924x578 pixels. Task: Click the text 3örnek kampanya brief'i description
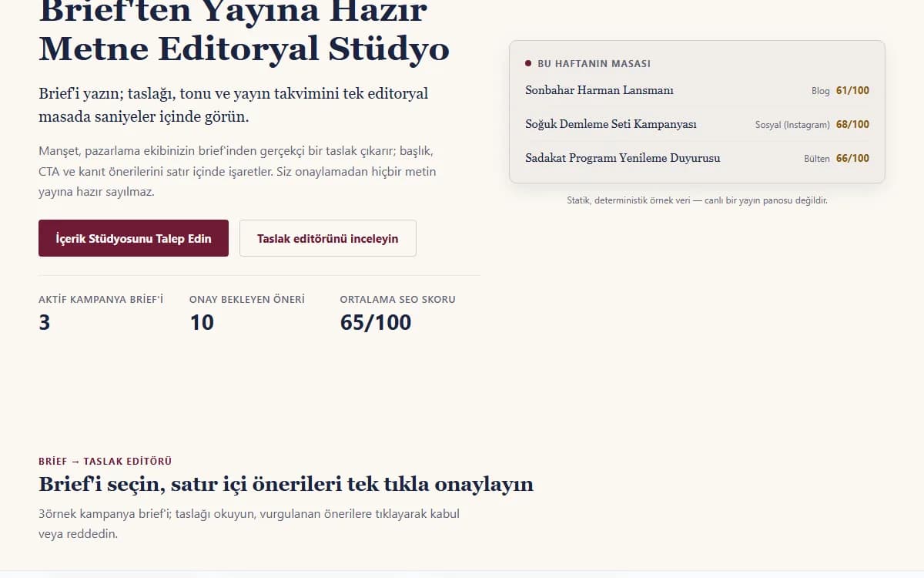249,523
